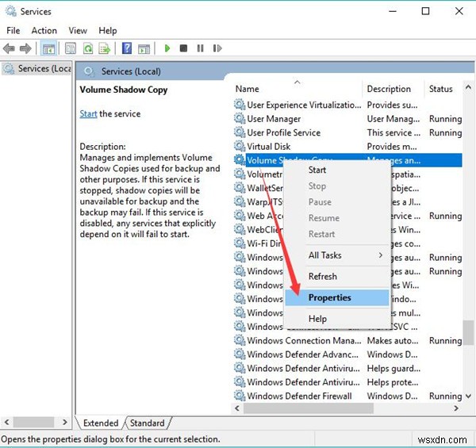Viewport: 476px width, 448px height.
Task: Toggle the Show/Hide Console Tree toolbar icon
Action: [48, 48]
